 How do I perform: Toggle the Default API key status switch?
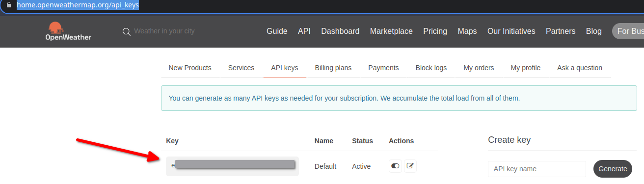point(395,166)
